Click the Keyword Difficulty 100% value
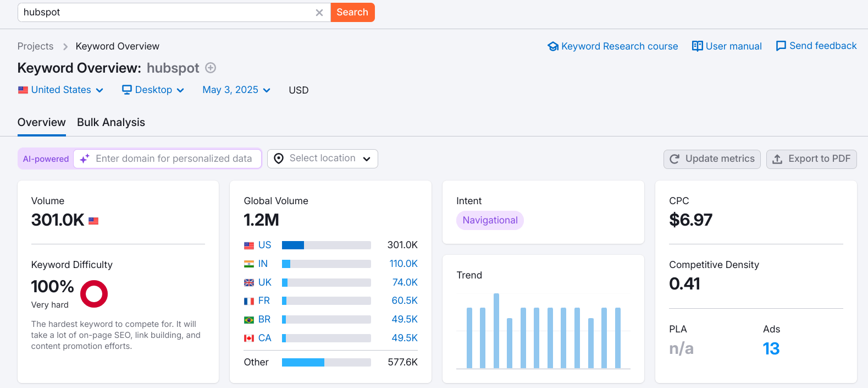868x388 pixels. [52, 287]
